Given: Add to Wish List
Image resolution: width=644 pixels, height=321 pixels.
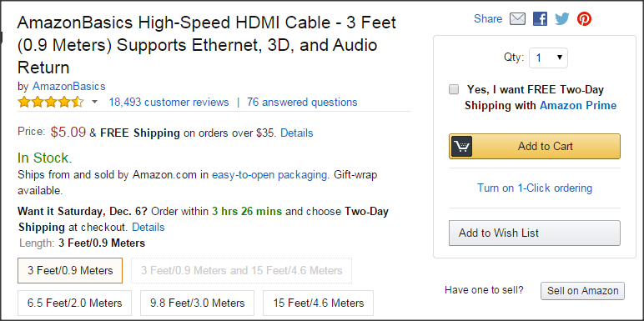Looking at the screenshot, I should click(x=535, y=233).
